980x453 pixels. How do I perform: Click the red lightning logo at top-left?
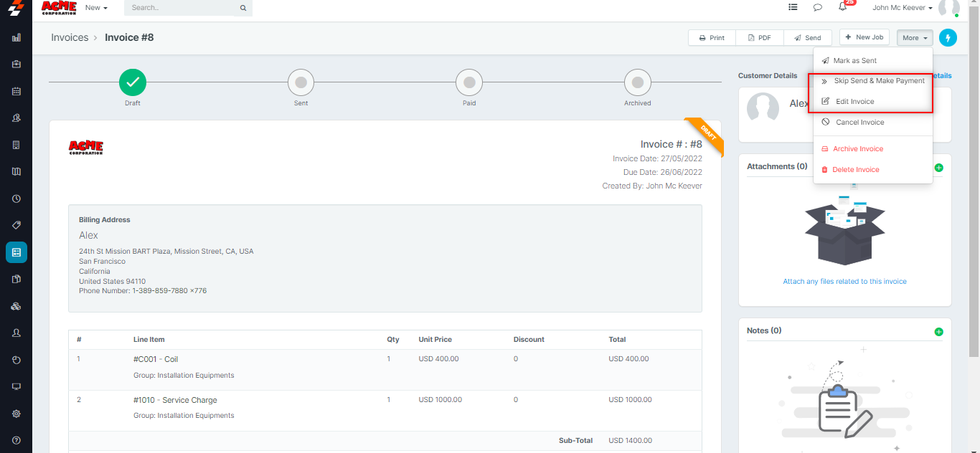pyautogui.click(x=16, y=8)
